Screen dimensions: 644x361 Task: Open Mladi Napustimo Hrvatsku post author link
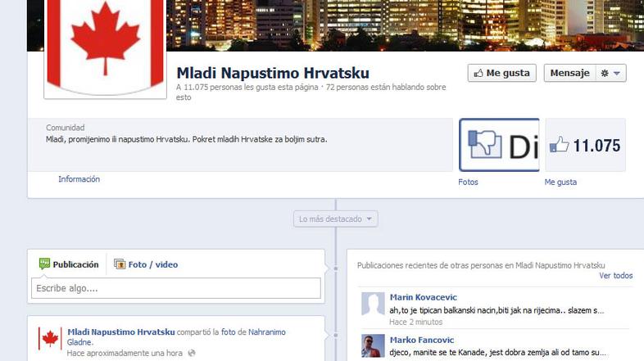tap(121, 332)
